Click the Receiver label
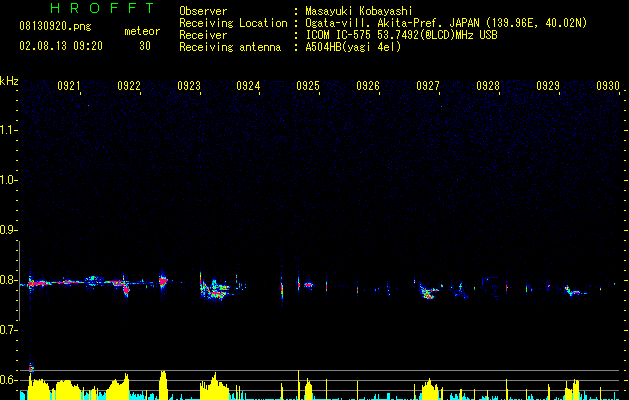629x400 pixels. coord(203,35)
